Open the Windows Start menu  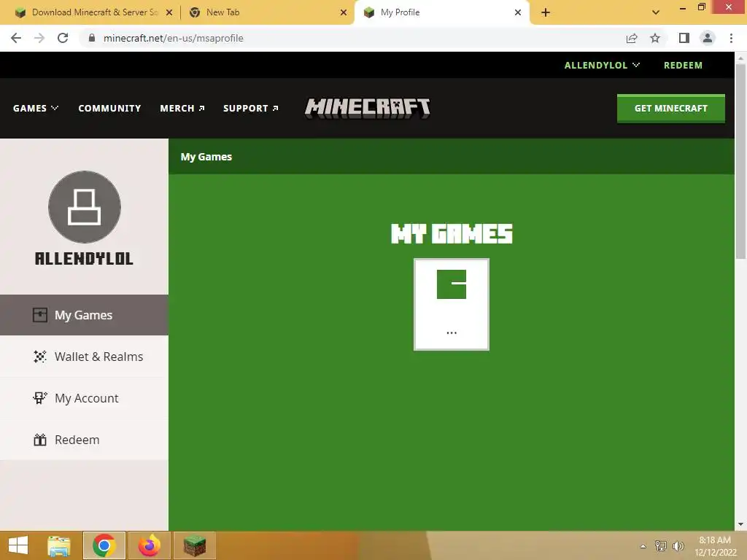point(18,545)
